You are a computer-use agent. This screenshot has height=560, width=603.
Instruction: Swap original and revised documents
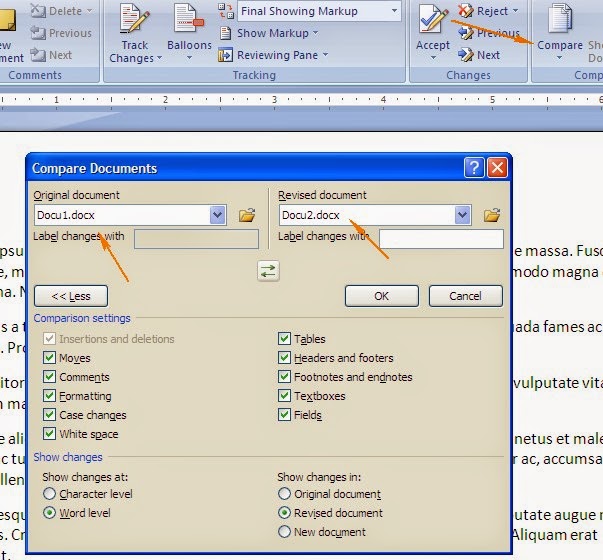(x=268, y=271)
